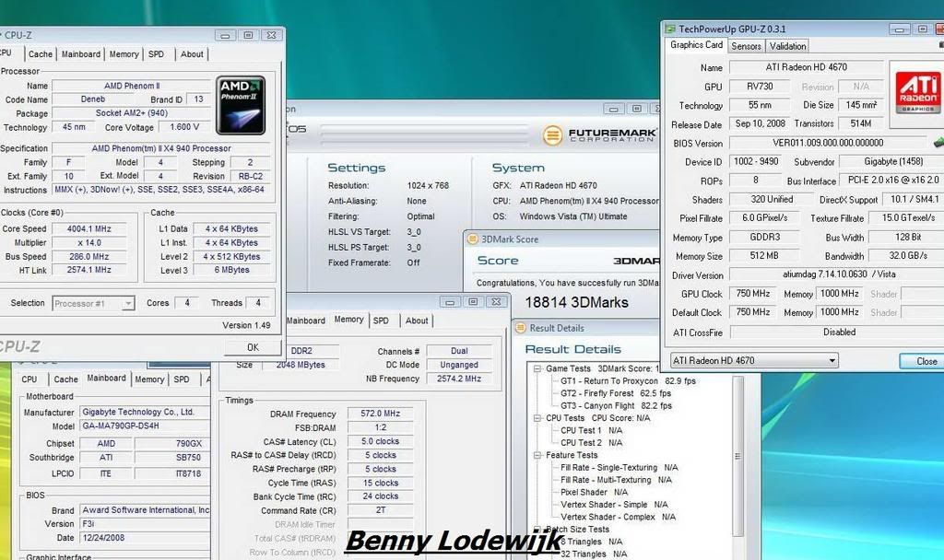
Task: Select Fill Rate - Multi-Texturing row
Action: (616, 480)
